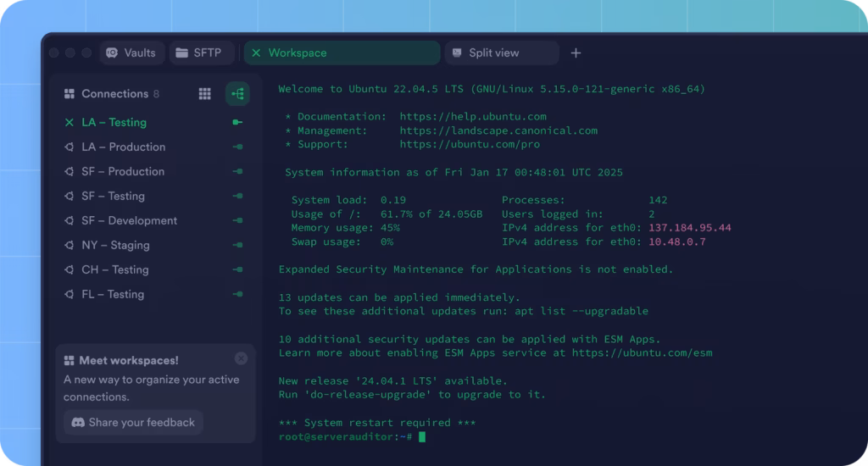Toggle the workspace tree layout icon
The width and height of the screenshot is (868, 466).
coord(237,94)
